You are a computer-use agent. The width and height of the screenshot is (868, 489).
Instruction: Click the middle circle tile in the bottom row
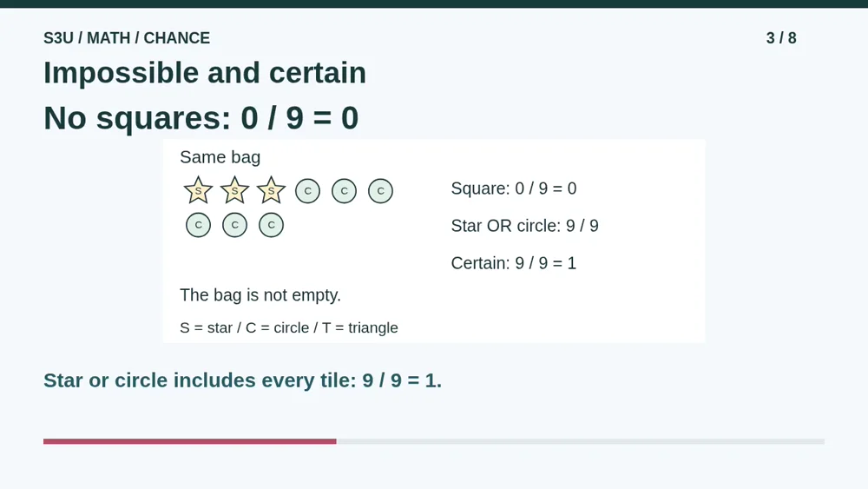pyautogui.click(x=234, y=226)
